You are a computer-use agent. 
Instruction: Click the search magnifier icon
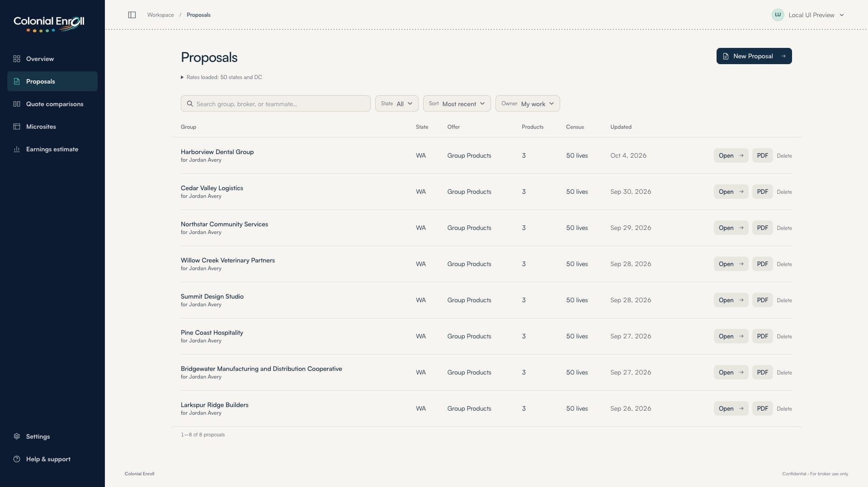point(190,103)
